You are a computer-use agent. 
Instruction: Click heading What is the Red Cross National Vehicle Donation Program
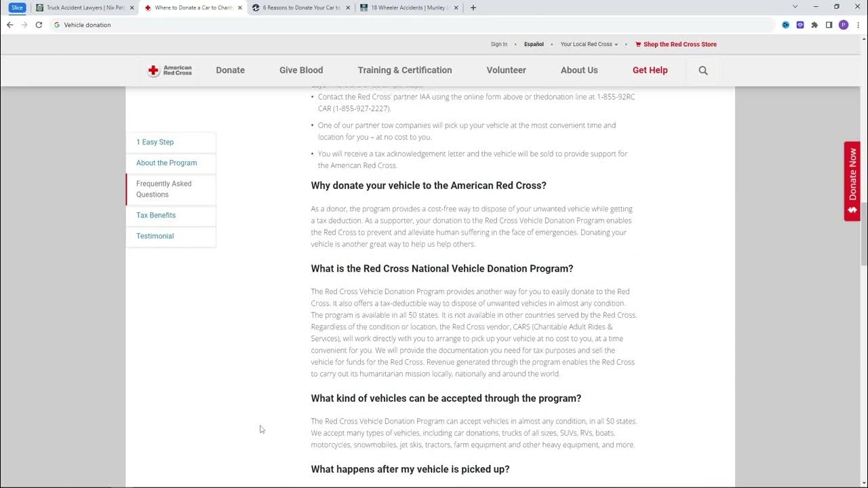(442, 269)
